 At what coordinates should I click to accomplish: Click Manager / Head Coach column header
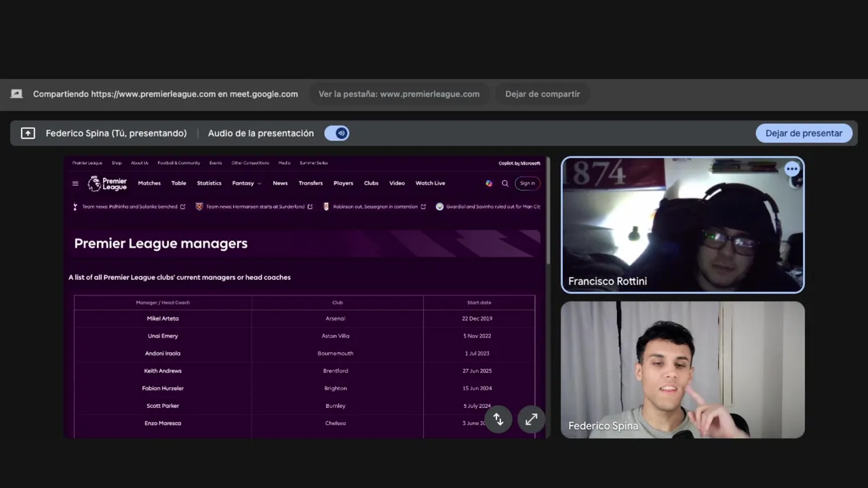[x=163, y=302]
